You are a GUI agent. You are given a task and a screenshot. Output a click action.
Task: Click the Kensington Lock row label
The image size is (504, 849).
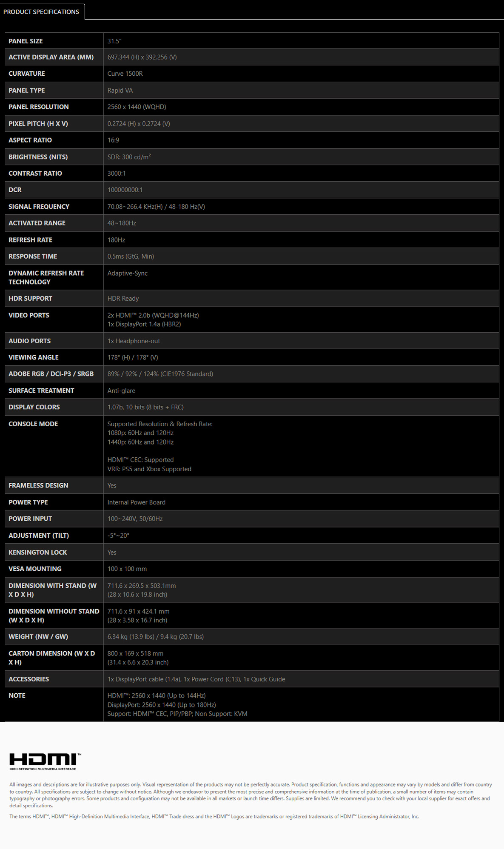tap(38, 552)
